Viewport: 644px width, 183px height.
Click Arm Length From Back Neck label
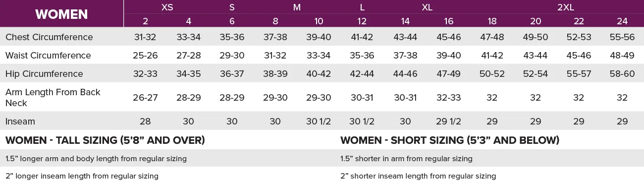click(x=53, y=98)
